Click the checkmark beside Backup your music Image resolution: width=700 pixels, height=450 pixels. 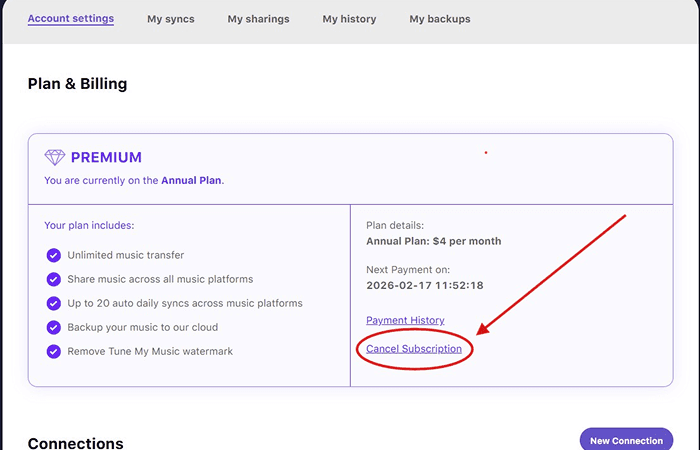(54, 328)
